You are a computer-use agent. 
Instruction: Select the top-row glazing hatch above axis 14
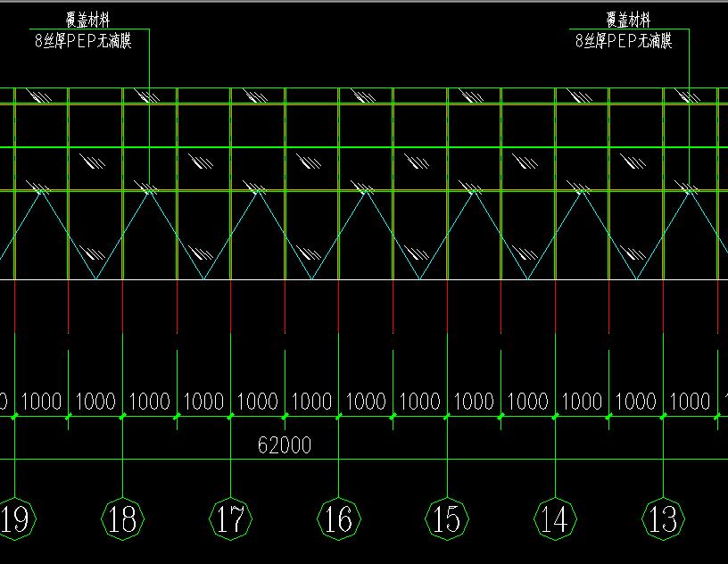(x=579, y=96)
